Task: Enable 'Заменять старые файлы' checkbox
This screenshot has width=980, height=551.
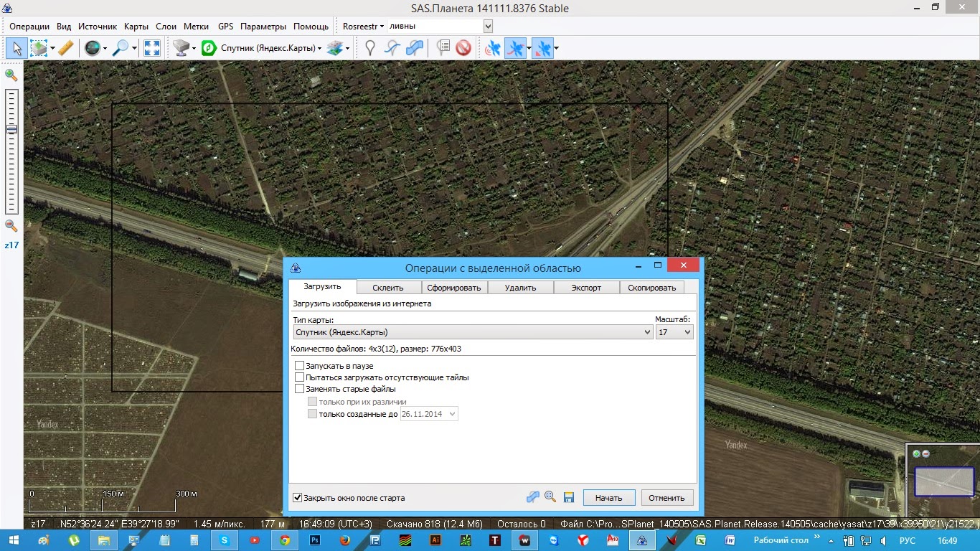Action: click(300, 389)
